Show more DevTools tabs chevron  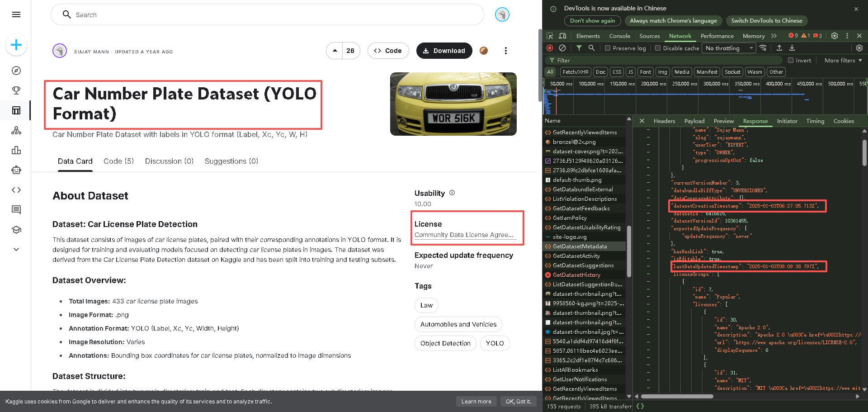774,36
